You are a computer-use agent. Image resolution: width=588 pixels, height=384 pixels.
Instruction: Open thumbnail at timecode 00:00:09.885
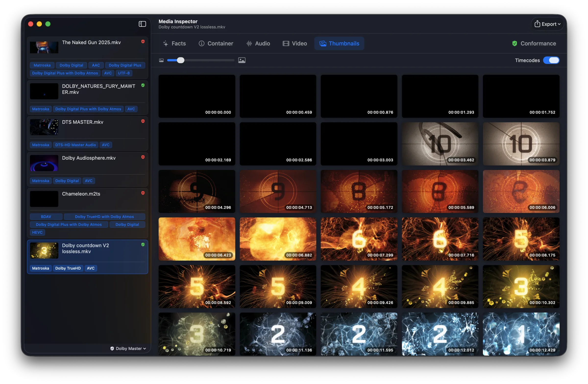pyautogui.click(x=440, y=287)
